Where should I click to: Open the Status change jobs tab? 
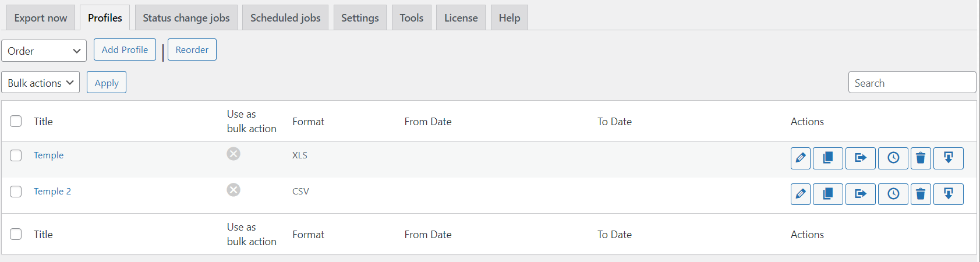[x=186, y=18]
